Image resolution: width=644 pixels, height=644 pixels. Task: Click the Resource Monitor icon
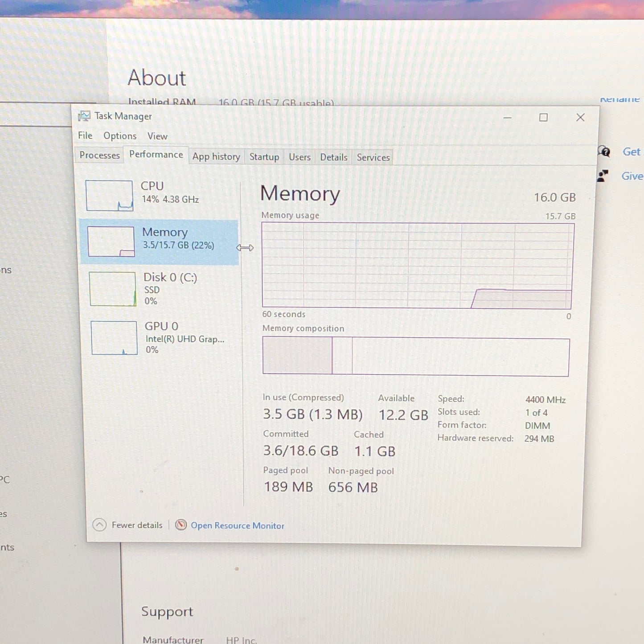coord(180,525)
